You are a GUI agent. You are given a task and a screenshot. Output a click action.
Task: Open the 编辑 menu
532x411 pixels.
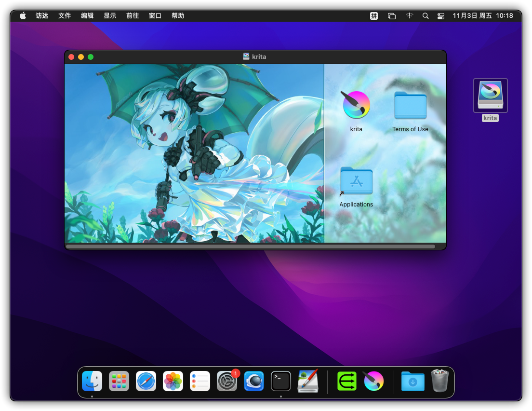click(87, 15)
